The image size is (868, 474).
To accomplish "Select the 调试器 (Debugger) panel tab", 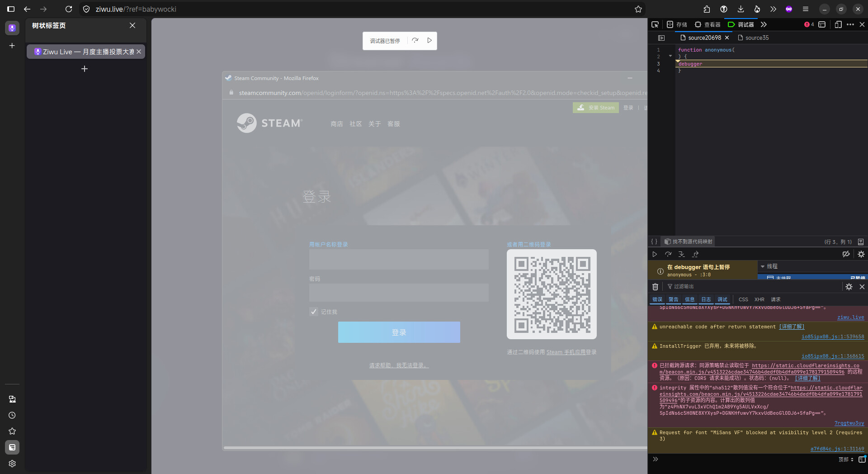I will pos(741,24).
